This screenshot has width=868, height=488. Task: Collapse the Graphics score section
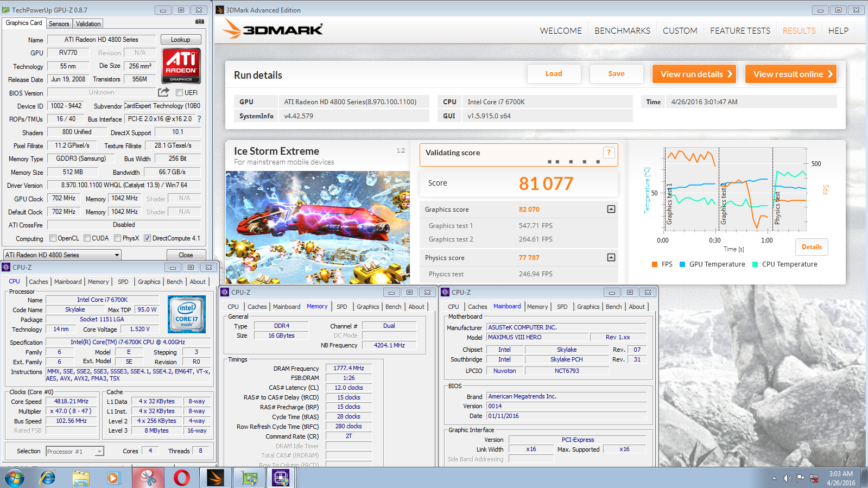[611, 209]
